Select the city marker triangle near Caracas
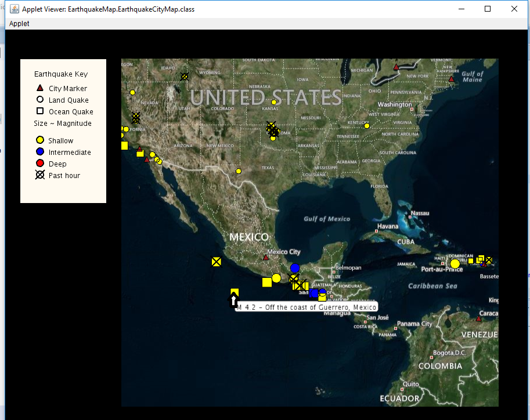530x420 pixels. [x=478, y=318]
